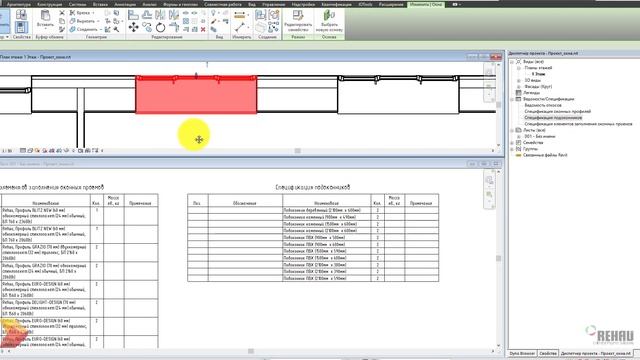Open Спецификация элементов заполнения оконных проемов
640x360 pixels.
pos(578,124)
